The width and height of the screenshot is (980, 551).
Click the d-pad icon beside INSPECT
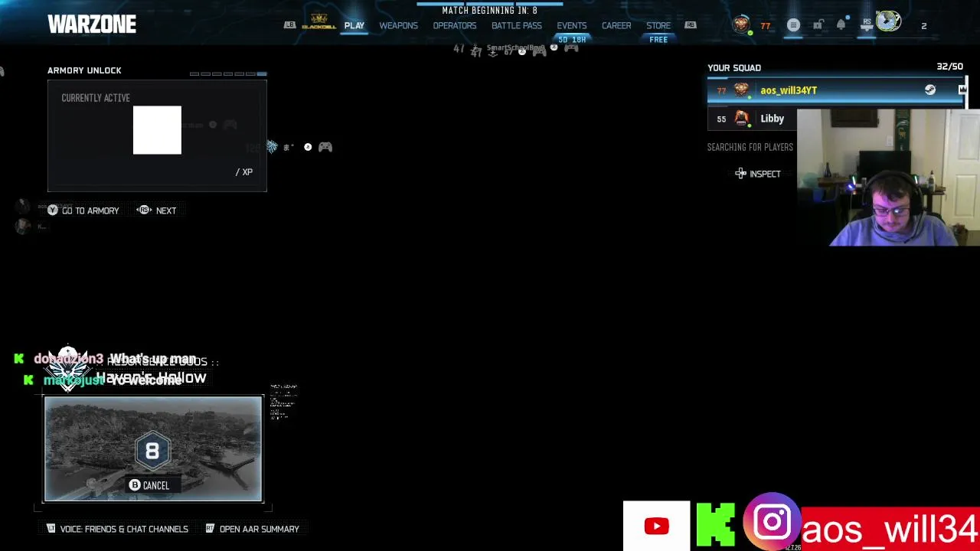pyautogui.click(x=740, y=174)
